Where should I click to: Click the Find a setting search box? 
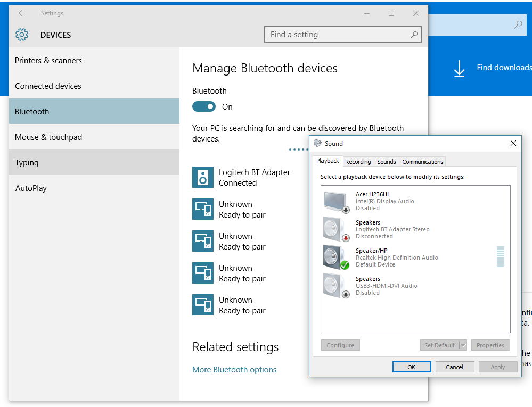point(342,35)
